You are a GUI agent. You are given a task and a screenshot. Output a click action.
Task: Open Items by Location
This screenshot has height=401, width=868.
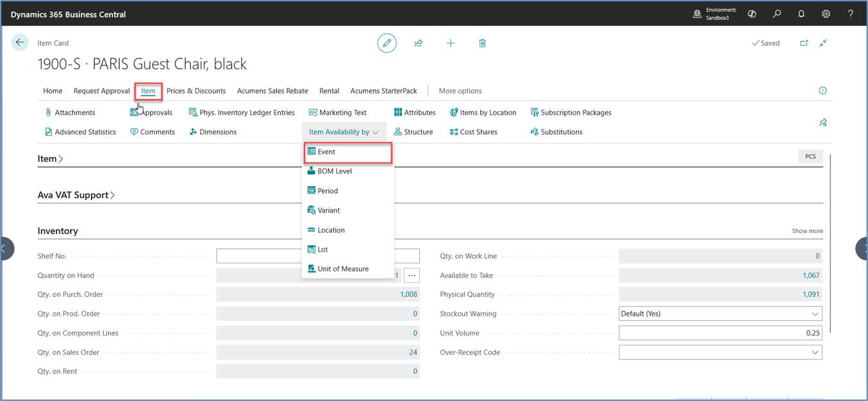(x=483, y=112)
